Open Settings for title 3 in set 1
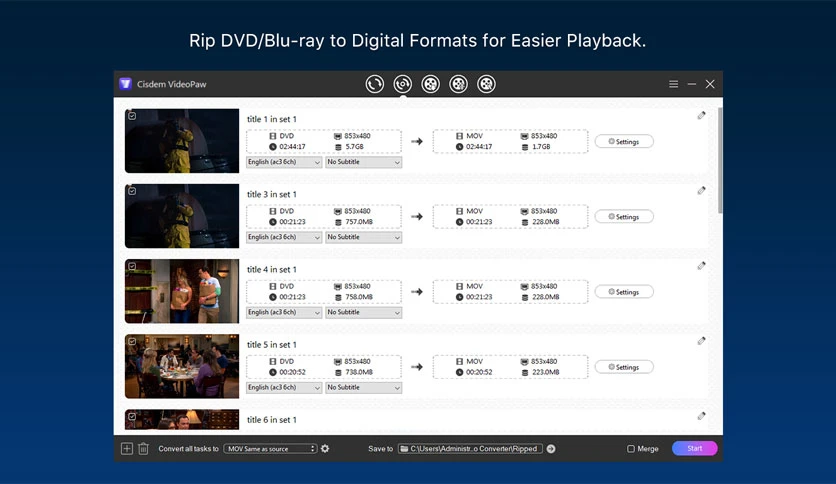The width and height of the screenshot is (836, 484). 624,217
